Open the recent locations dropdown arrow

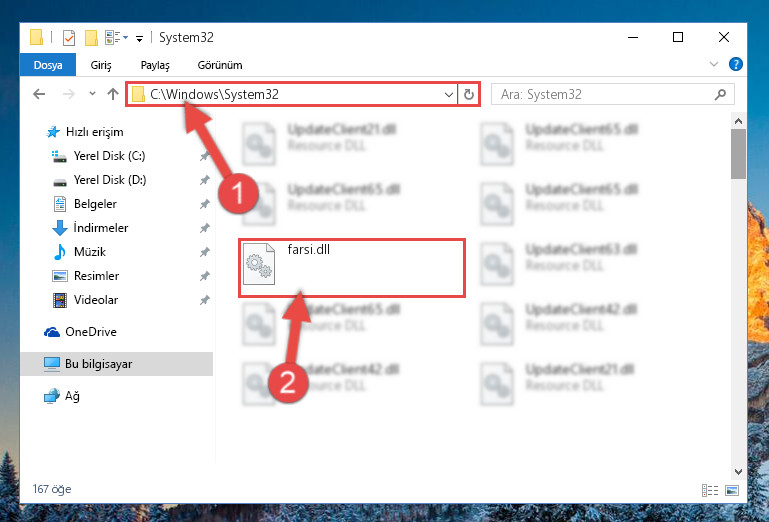point(92,94)
